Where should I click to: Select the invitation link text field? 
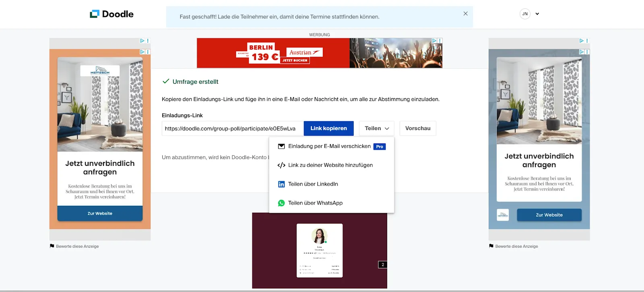232,128
